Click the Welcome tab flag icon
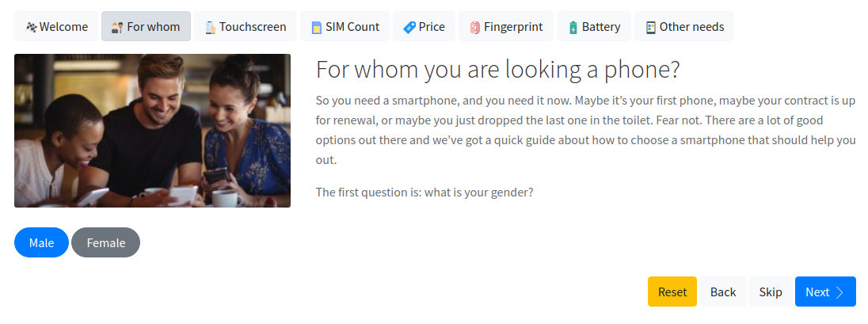Screen dimensions: 868x324 click(x=31, y=27)
